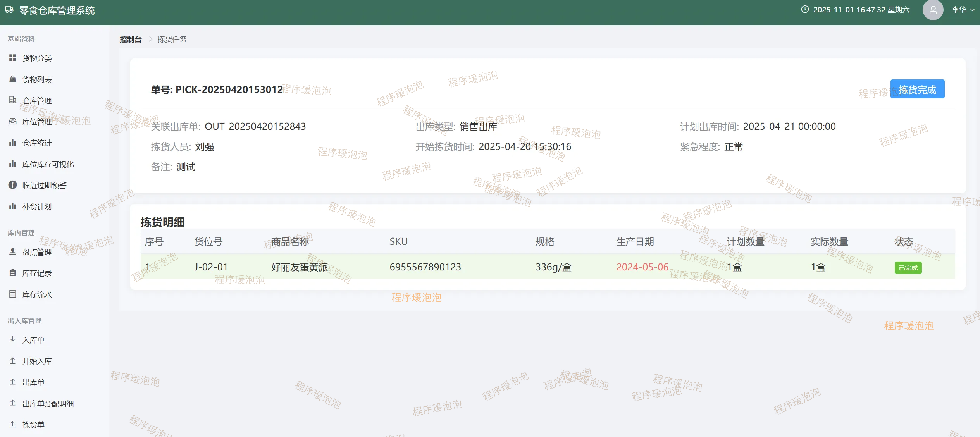Click the 盘点管理 person icon
Viewport: 980px width, 437px height.
pos(12,251)
